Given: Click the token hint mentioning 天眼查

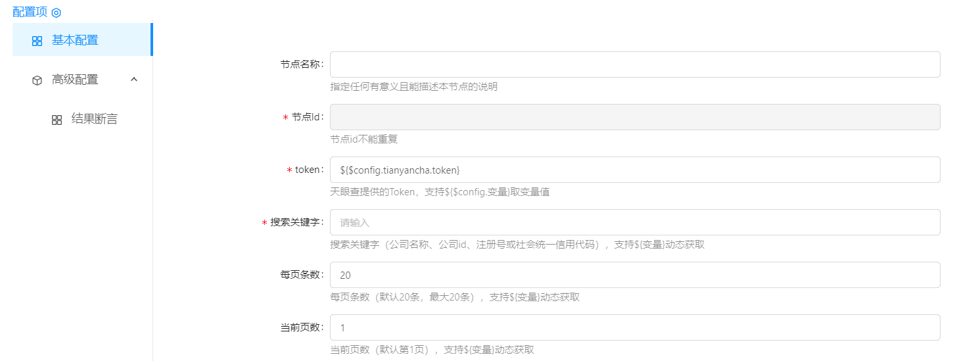Looking at the screenshot, I should coord(440,192).
